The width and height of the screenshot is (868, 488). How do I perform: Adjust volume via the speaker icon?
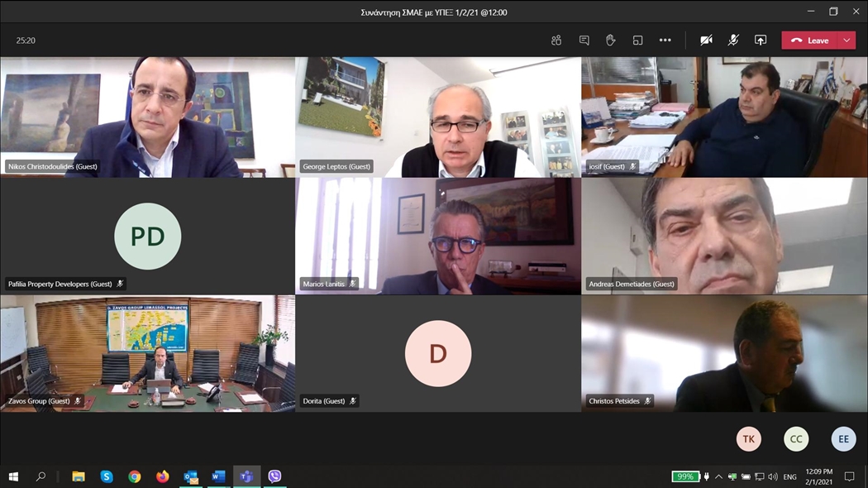tap(773, 476)
